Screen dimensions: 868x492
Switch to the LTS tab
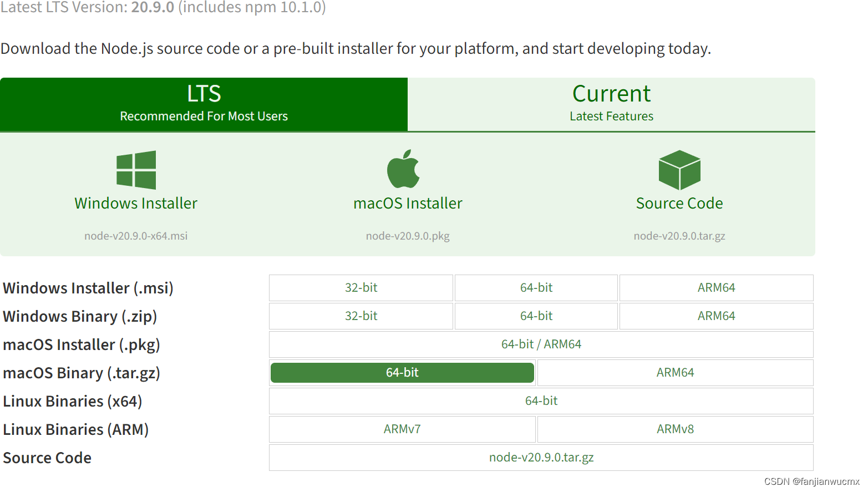(x=204, y=104)
